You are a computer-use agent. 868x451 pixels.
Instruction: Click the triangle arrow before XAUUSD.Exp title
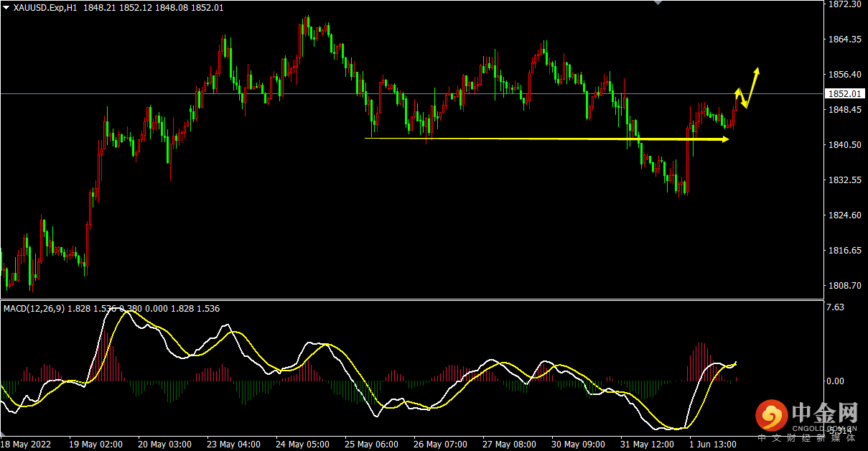(x=6, y=7)
